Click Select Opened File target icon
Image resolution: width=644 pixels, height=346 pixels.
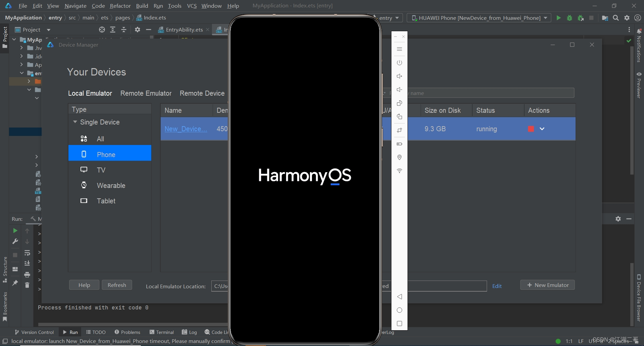tap(102, 30)
